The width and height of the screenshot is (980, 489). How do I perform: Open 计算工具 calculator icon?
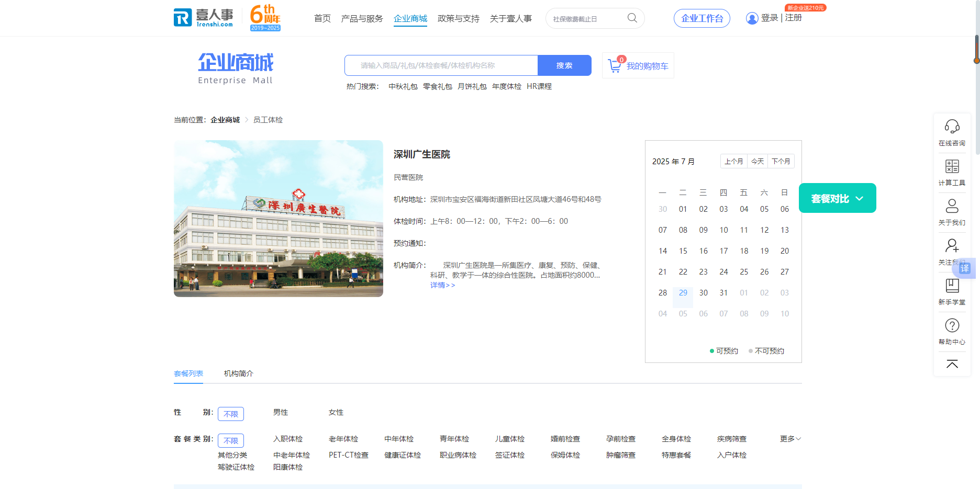(x=952, y=166)
